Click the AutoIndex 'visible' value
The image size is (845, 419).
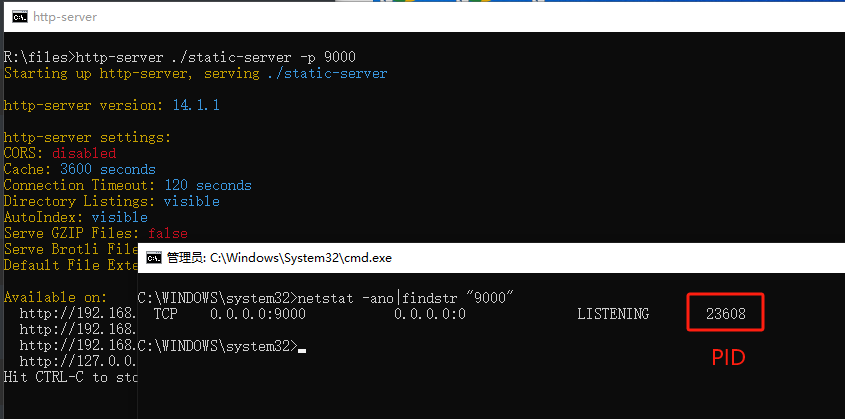[120, 218]
